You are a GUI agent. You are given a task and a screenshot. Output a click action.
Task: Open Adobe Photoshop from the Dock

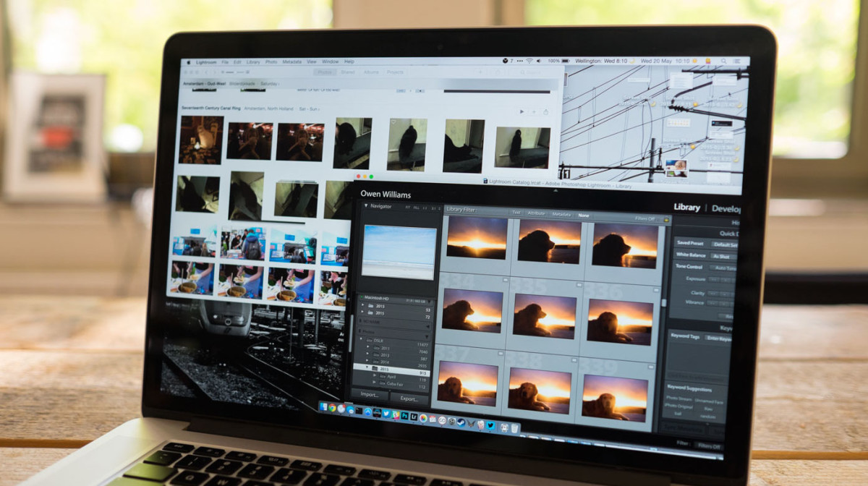point(404,416)
